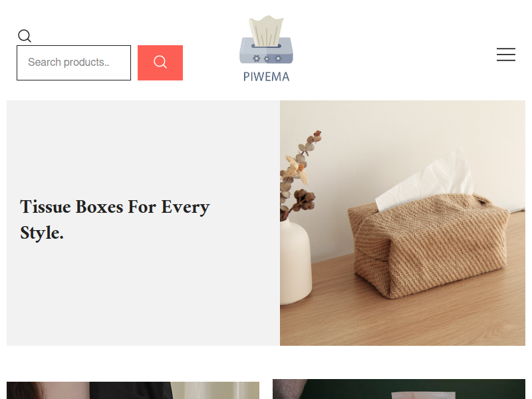532x399 pixels.
Task: Open the bottom-right dark green product card
Action: click(x=399, y=389)
